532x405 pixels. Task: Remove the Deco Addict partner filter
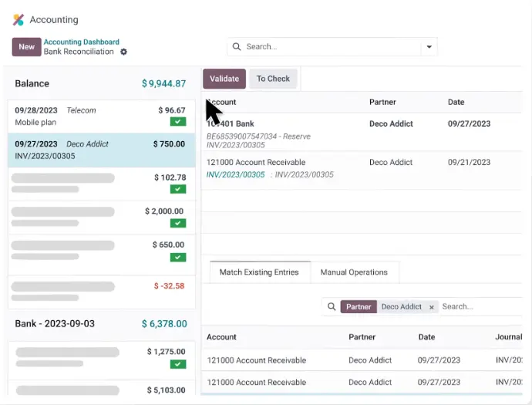click(x=432, y=307)
